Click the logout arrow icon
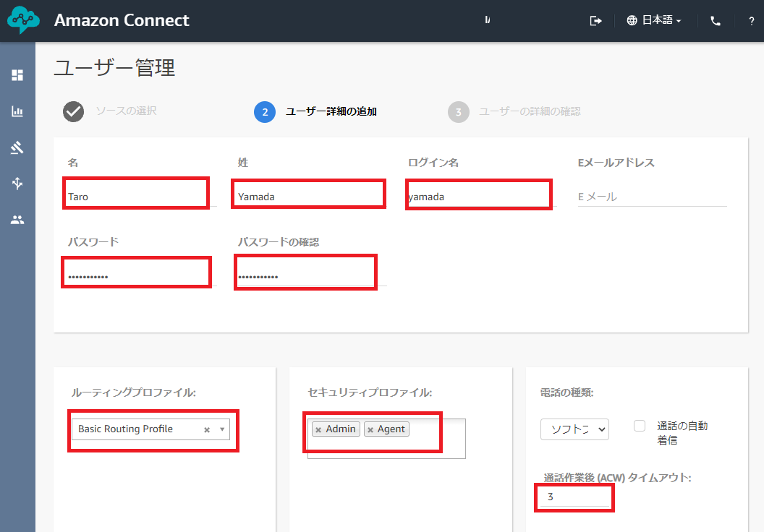Screen dimensions: 764x532 [x=595, y=21]
